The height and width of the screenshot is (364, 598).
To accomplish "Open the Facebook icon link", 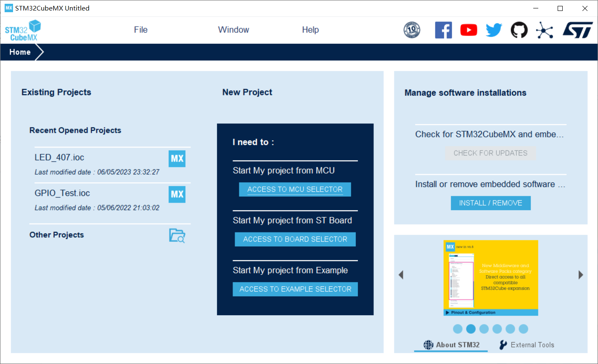I will click(443, 30).
